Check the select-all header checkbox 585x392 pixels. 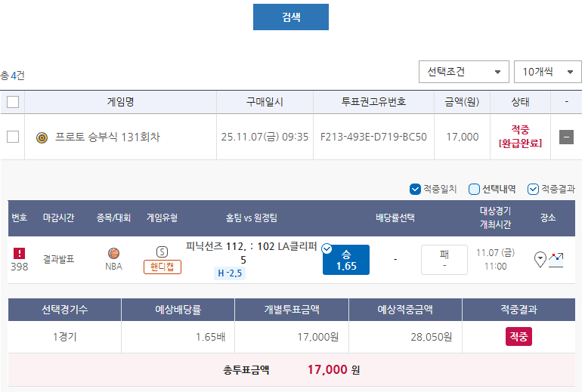(13, 102)
